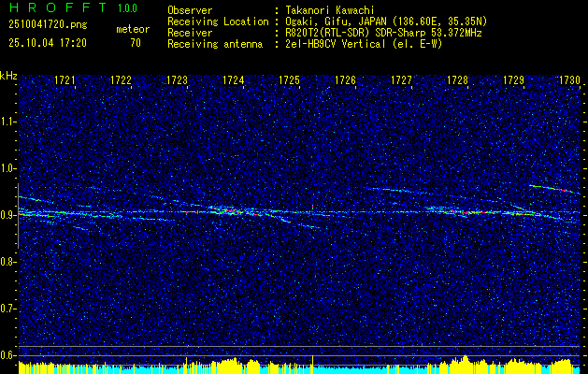Click the 1727 time marker
The image size is (588, 374).
click(401, 80)
